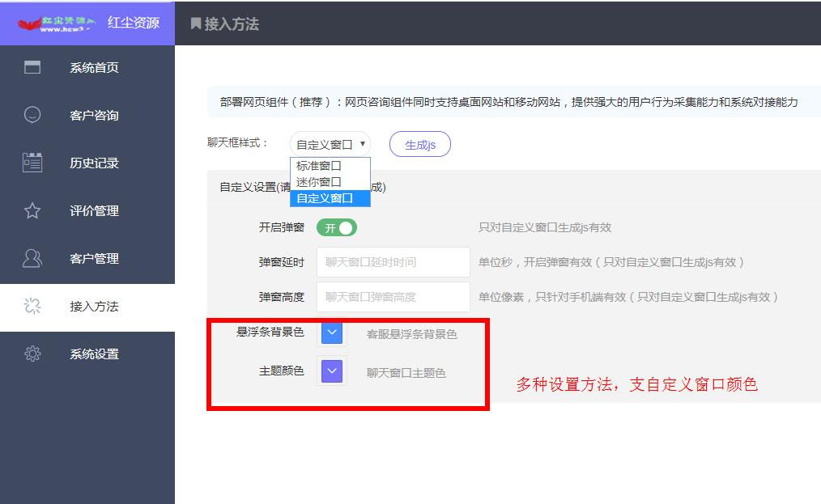Click the 单位秒 delay hint text
821x504 pixels.
click(x=611, y=262)
